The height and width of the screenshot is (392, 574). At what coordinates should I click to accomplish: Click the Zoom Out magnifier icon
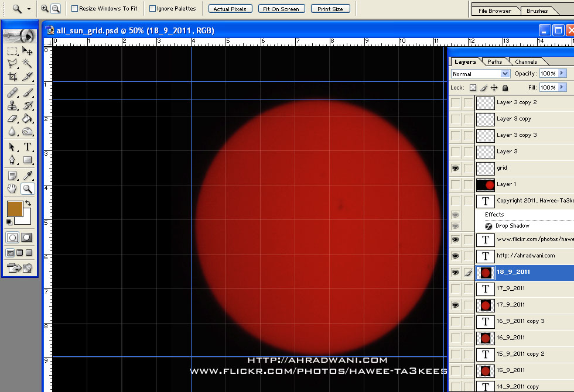(x=56, y=9)
